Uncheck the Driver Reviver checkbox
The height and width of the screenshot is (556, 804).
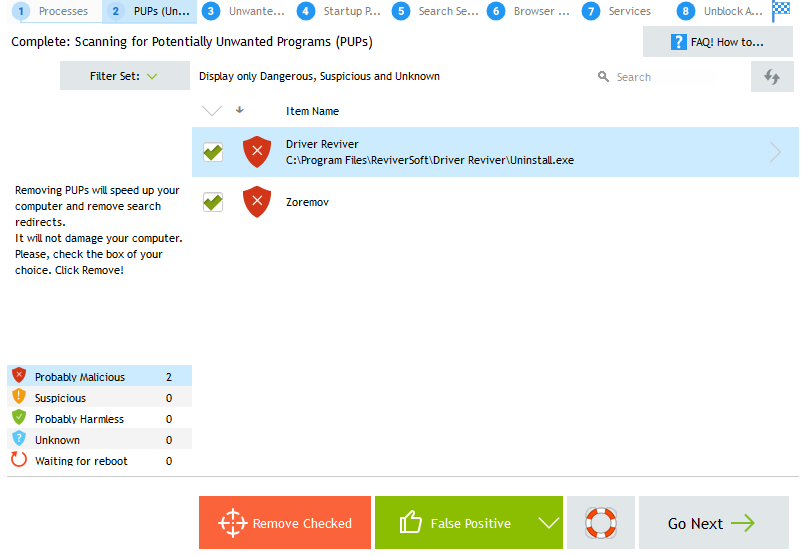click(x=213, y=152)
